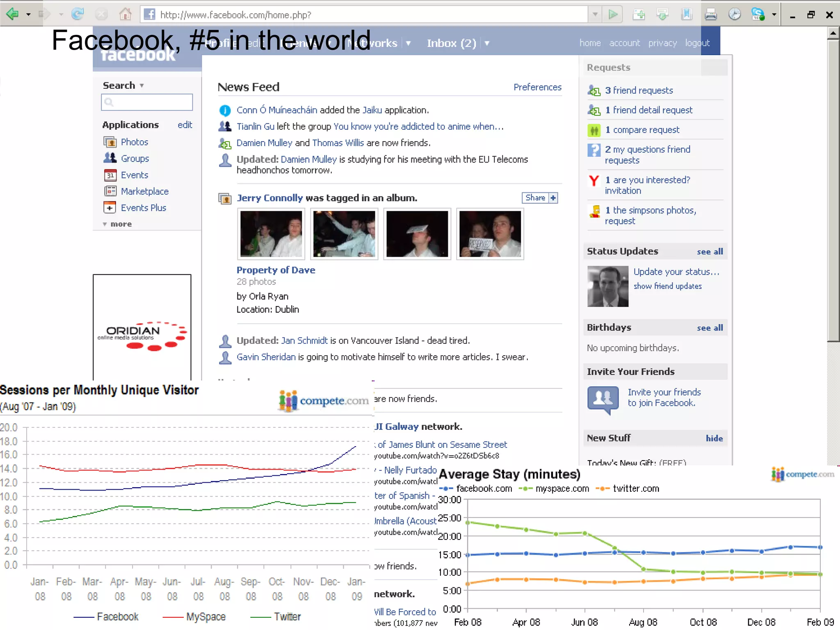Click the Photos application icon

110,142
